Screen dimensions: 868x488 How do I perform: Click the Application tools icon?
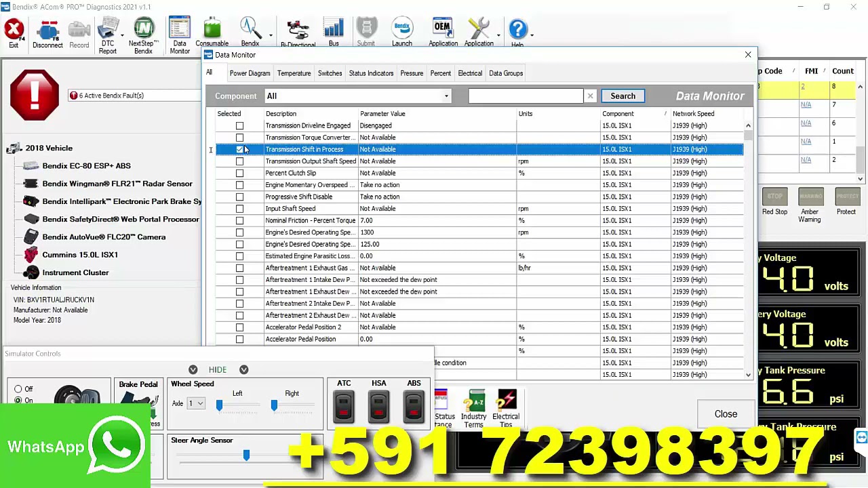point(479,33)
